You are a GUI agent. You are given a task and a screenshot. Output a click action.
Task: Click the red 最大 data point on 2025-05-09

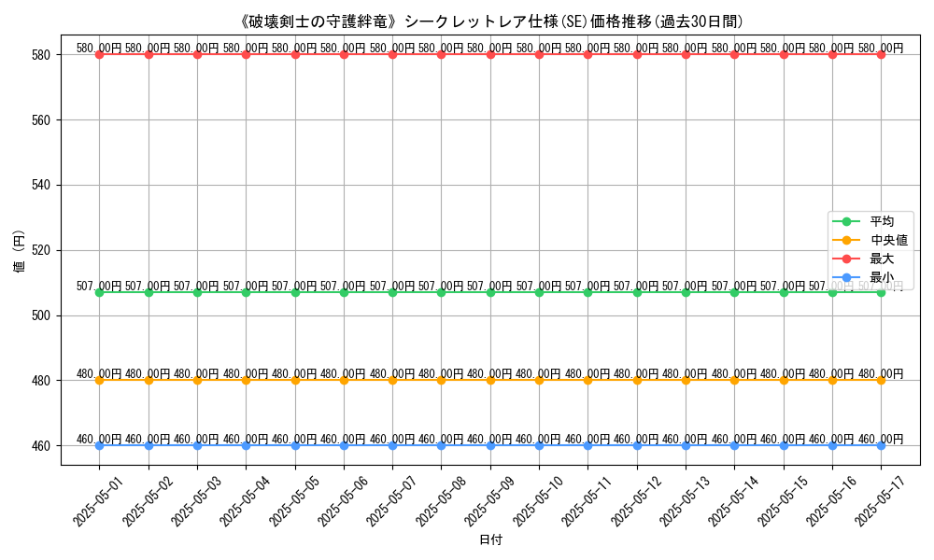pos(491,55)
